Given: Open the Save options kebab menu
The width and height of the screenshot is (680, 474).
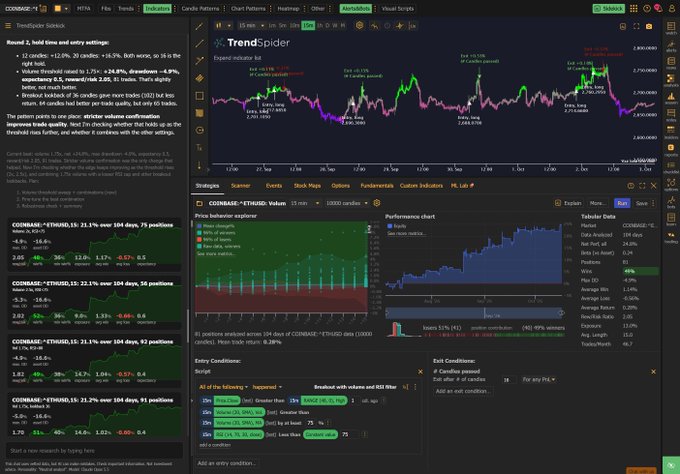Looking at the screenshot, I should 653,203.
